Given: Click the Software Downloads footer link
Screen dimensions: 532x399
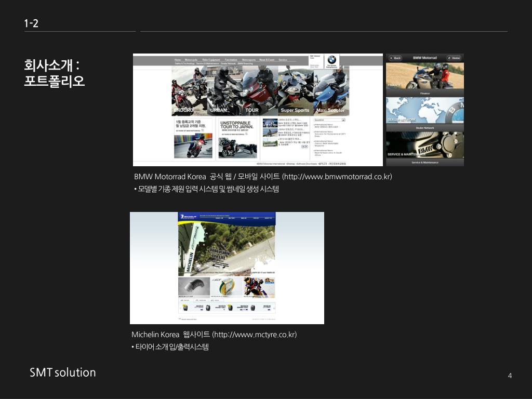Looking at the screenshot, I should coord(307,164).
